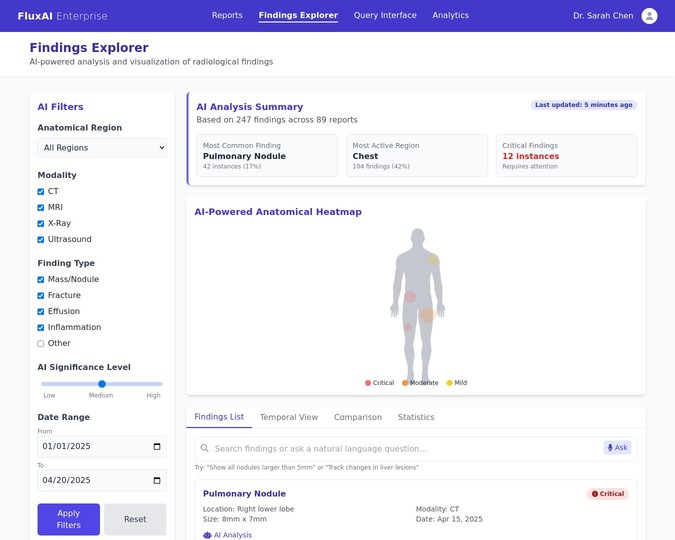Click the AI Analysis robot icon
The width and height of the screenshot is (675, 540).
tap(207, 535)
